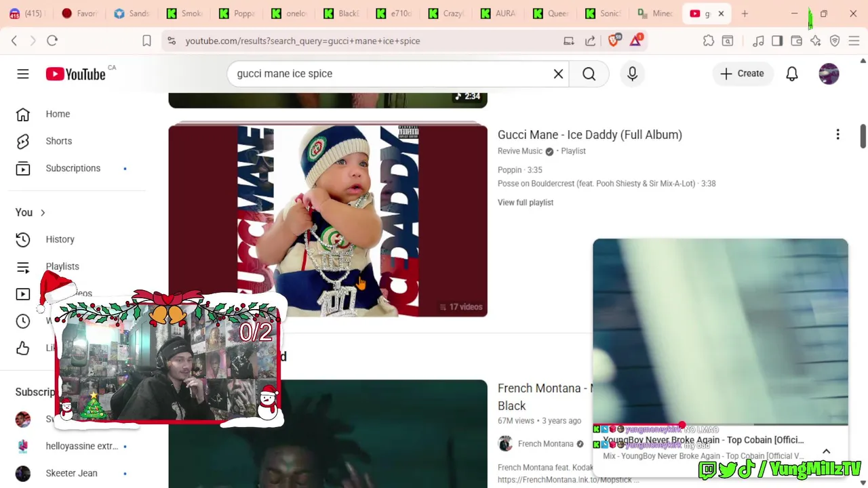
Task: Toggle bookmark for this page
Action: click(x=146, y=41)
